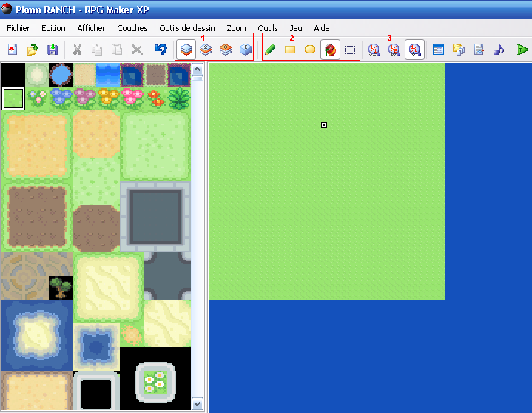Switch to the Events layer

click(246, 50)
